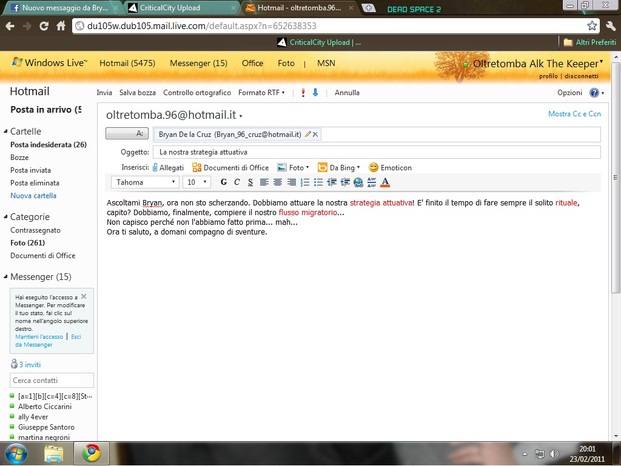621x466 pixels.
Task: Click Invia to send message
Action: (104, 93)
